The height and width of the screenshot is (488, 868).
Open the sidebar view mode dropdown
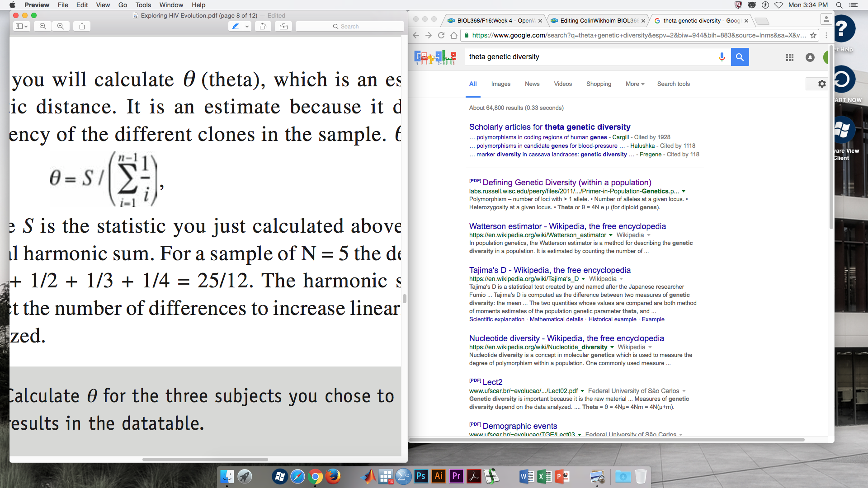point(21,26)
